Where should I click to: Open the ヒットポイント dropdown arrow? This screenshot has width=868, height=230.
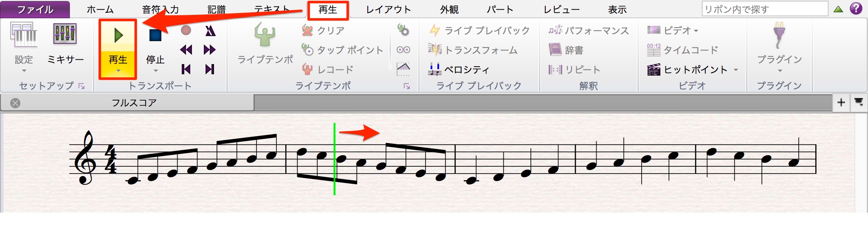(736, 70)
